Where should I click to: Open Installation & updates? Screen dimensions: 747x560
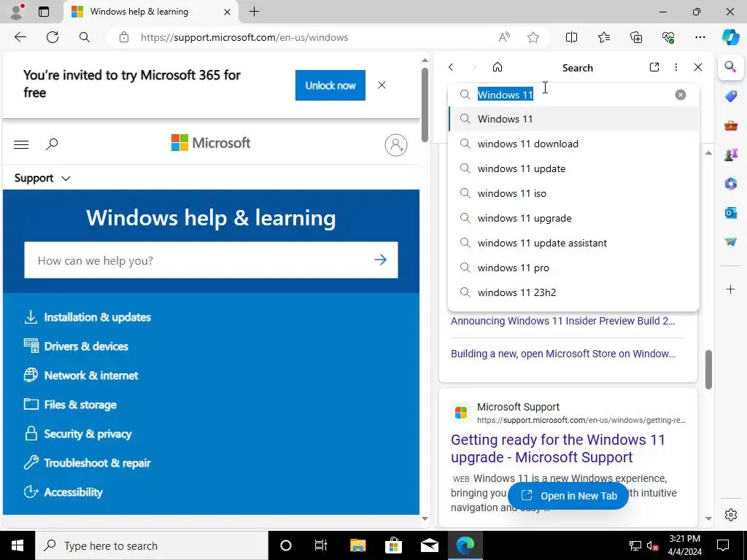coord(88,317)
